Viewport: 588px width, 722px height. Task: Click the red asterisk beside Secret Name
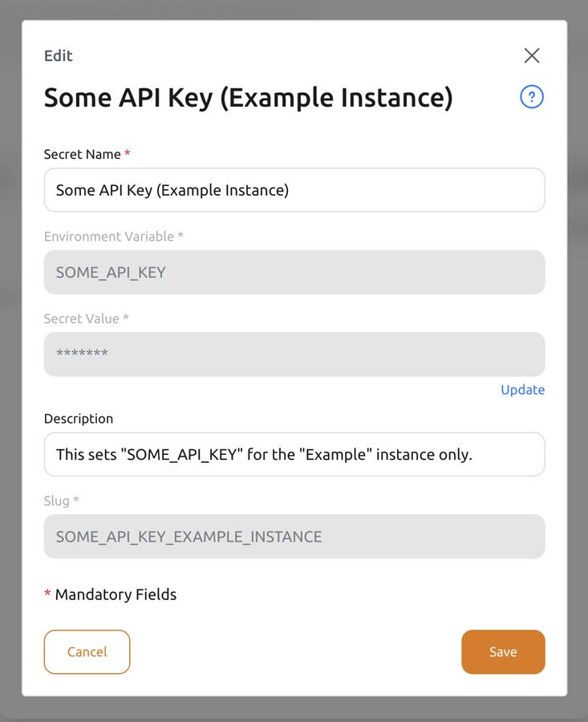pos(128,153)
